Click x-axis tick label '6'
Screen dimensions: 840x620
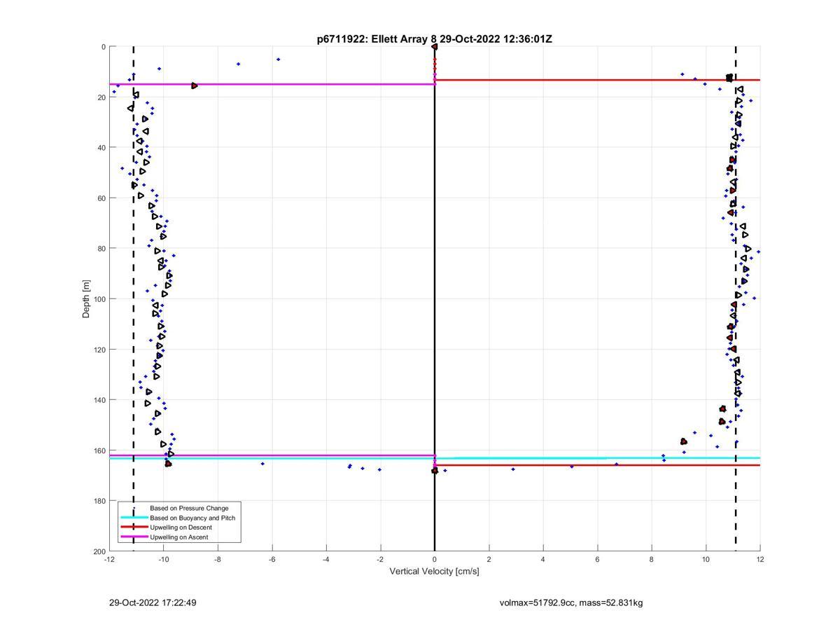click(597, 559)
